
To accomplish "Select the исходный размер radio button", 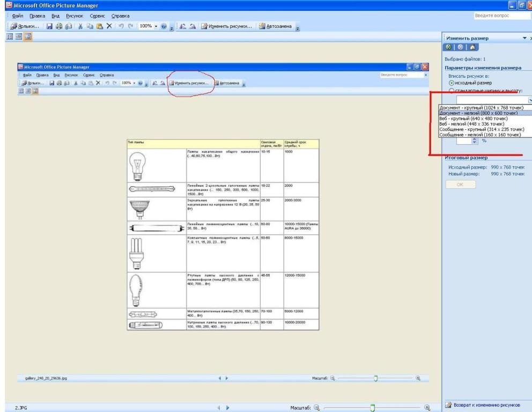I will pos(451,83).
